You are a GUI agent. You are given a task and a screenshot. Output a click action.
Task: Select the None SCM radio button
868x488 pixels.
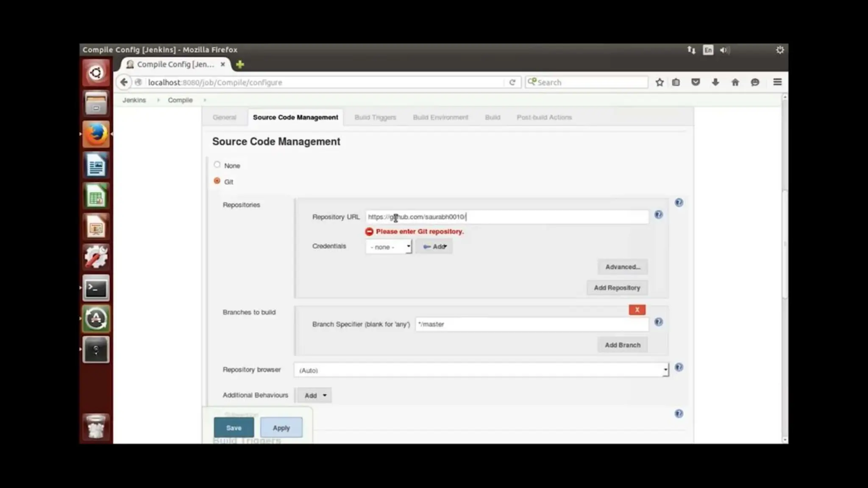pos(217,164)
